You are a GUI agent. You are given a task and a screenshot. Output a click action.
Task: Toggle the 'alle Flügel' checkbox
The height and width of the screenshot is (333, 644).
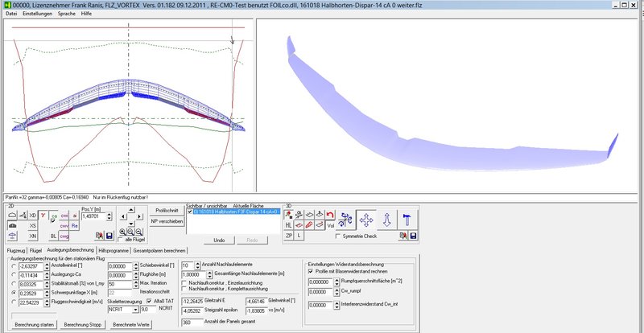pos(119,240)
